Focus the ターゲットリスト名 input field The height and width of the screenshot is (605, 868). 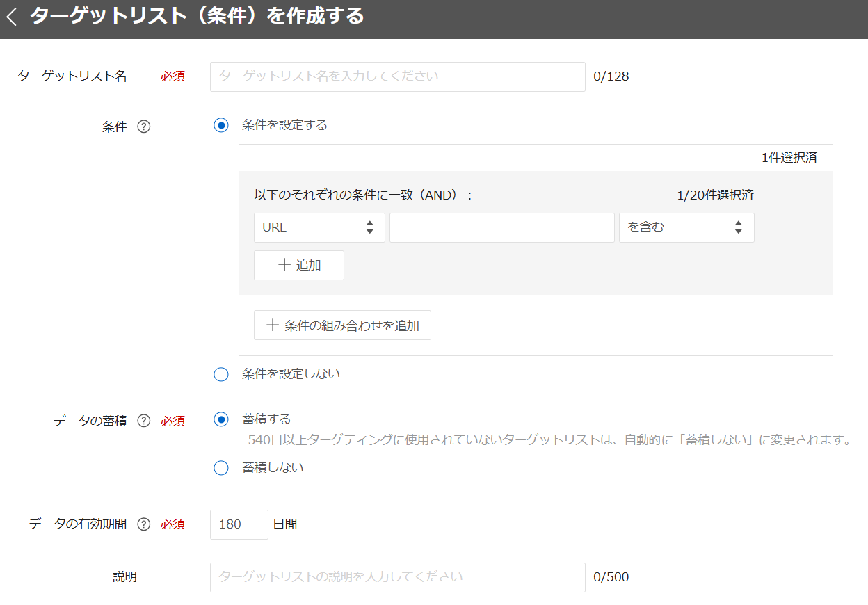click(x=397, y=76)
